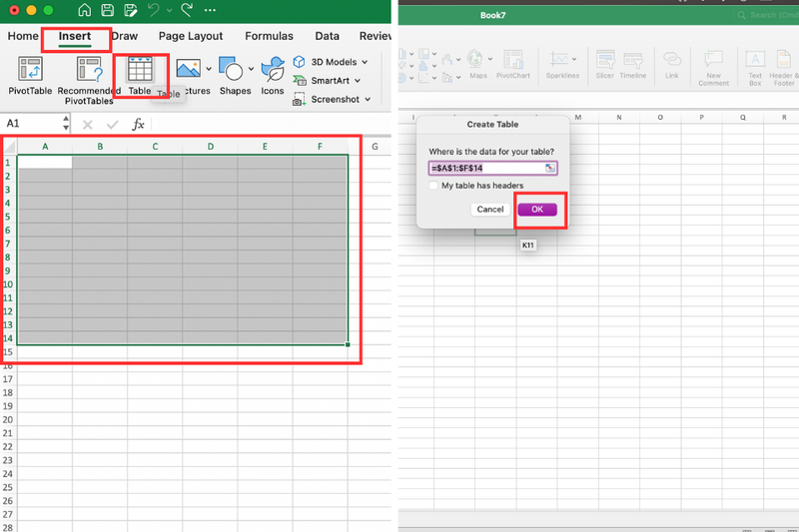
Task: Click Cancel in the Create Table dialog
Action: click(490, 210)
